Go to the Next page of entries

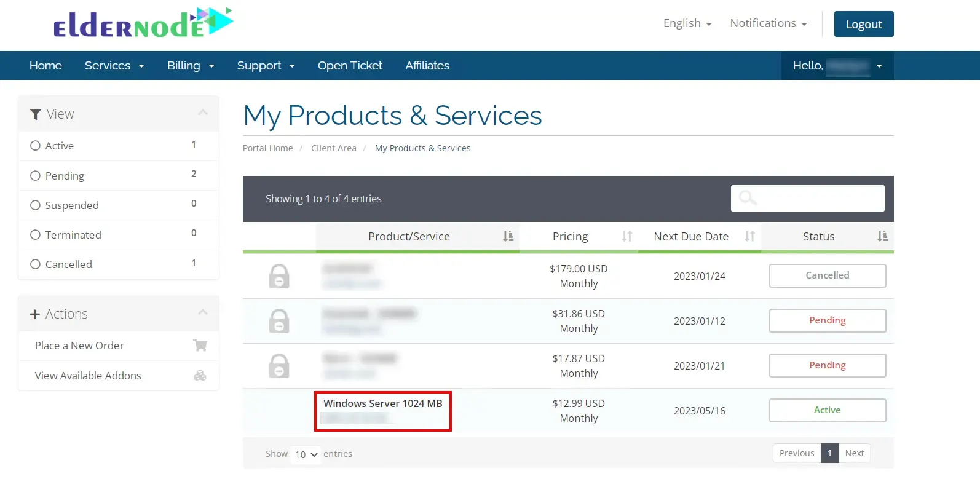(854, 453)
